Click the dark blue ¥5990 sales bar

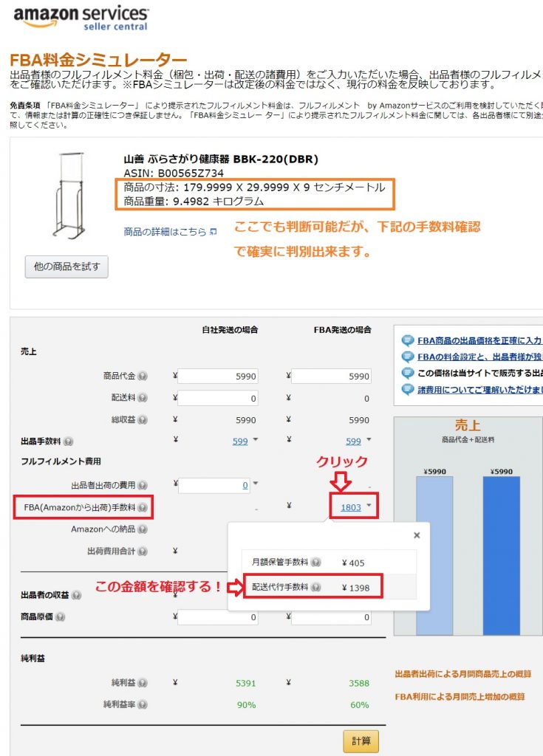[502, 555]
